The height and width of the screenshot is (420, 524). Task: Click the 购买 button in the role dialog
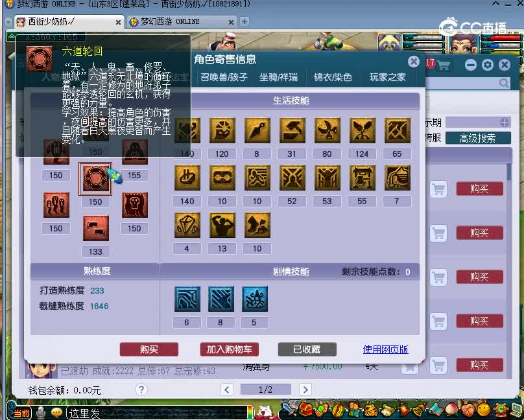click(x=149, y=349)
